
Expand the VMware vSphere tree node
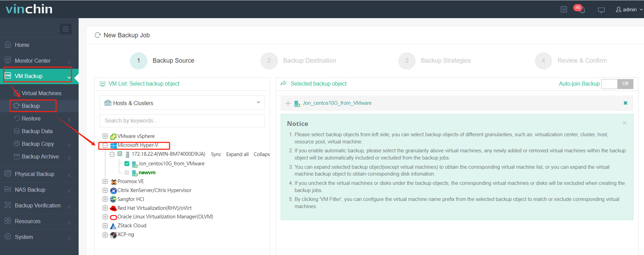(105, 136)
